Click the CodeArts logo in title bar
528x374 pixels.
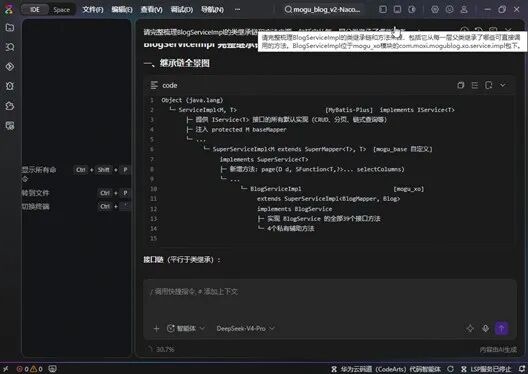[x=9, y=9]
